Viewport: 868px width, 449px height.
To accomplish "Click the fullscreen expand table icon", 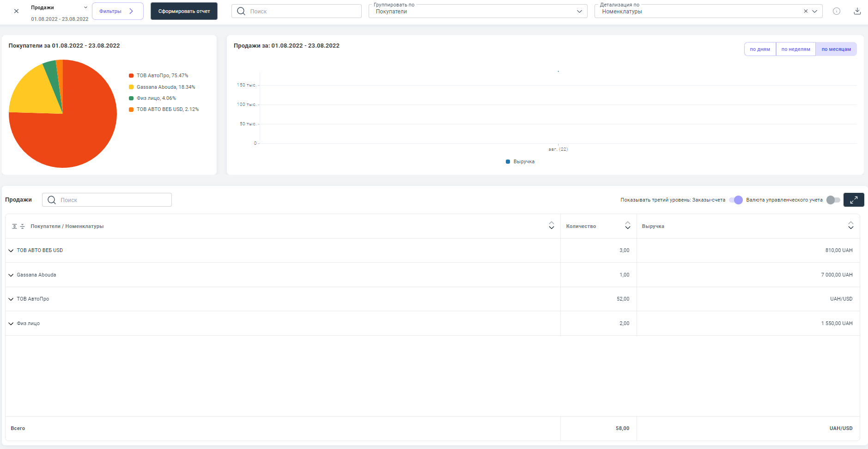I will (853, 200).
